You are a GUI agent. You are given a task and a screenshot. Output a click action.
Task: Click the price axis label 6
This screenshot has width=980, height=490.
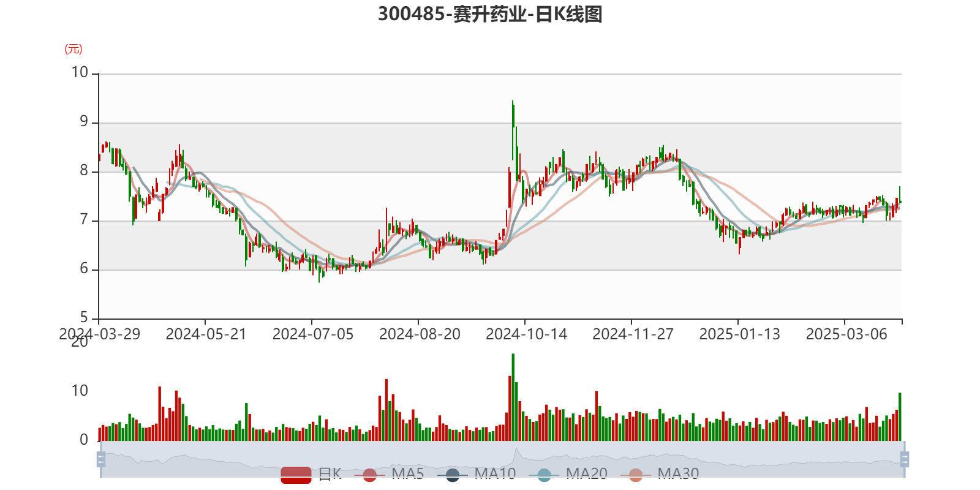click(x=84, y=269)
